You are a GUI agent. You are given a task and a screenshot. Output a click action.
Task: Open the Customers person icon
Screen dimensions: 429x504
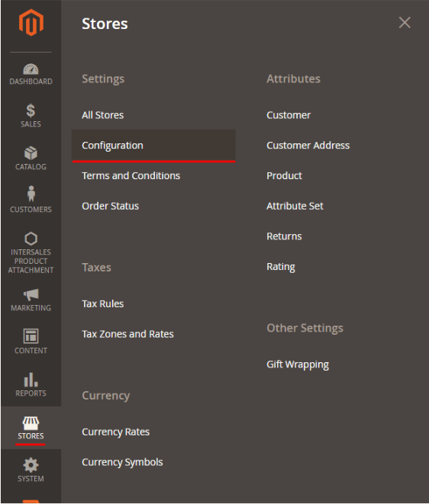coord(31,194)
